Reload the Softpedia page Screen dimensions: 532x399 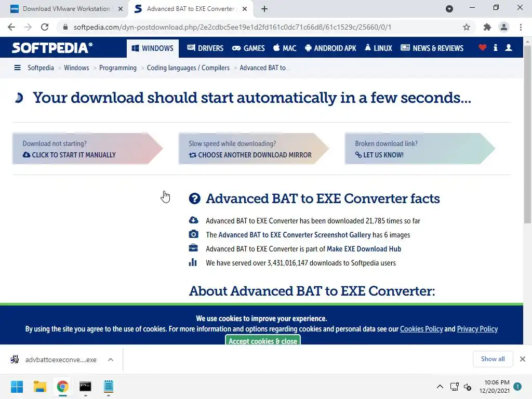(45, 27)
